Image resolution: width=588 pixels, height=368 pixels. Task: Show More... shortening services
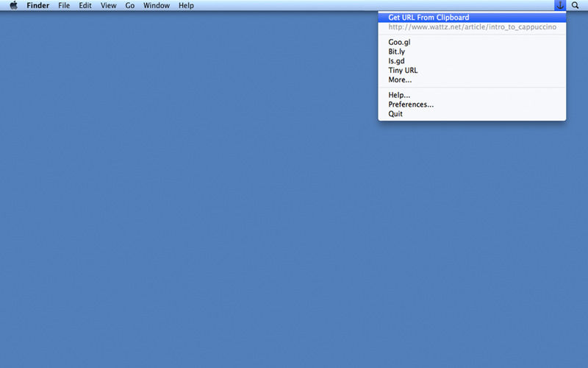[x=472, y=79]
